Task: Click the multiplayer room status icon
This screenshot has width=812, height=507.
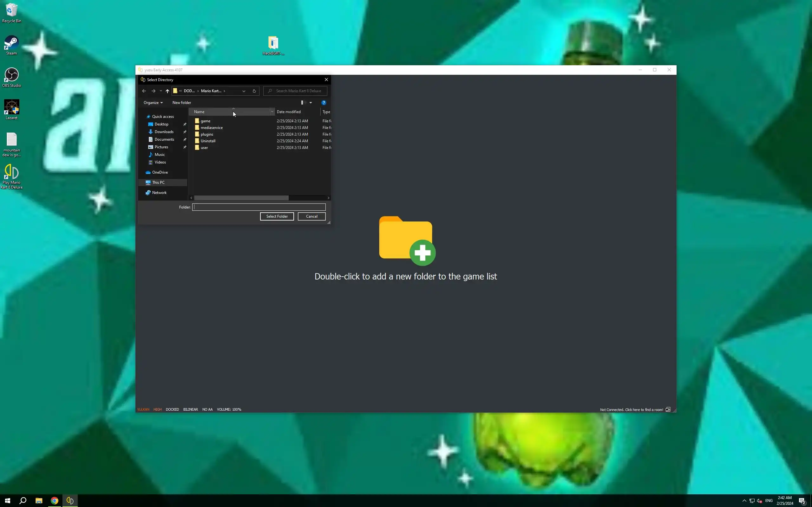Action: [668, 409]
